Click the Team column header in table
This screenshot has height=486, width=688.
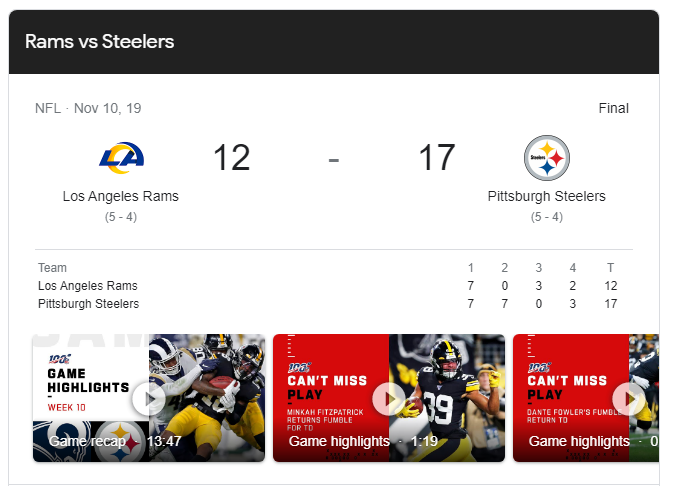click(52, 268)
